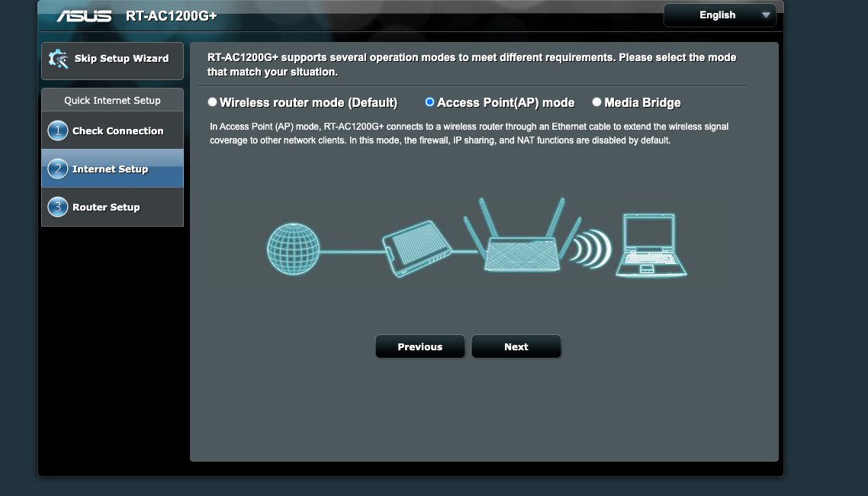Viewport: 868px width, 496px height.
Task: Click step 1 number circle icon
Action: 57,130
